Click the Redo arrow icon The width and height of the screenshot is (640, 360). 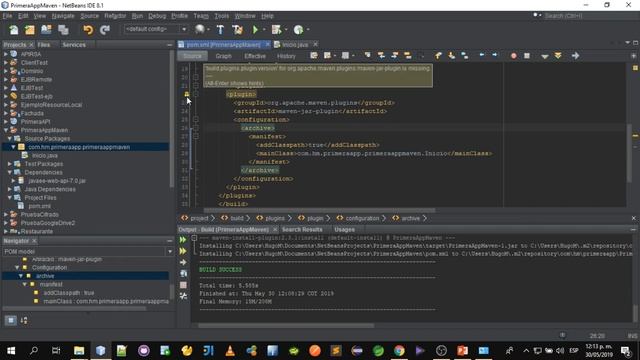(x=105, y=30)
